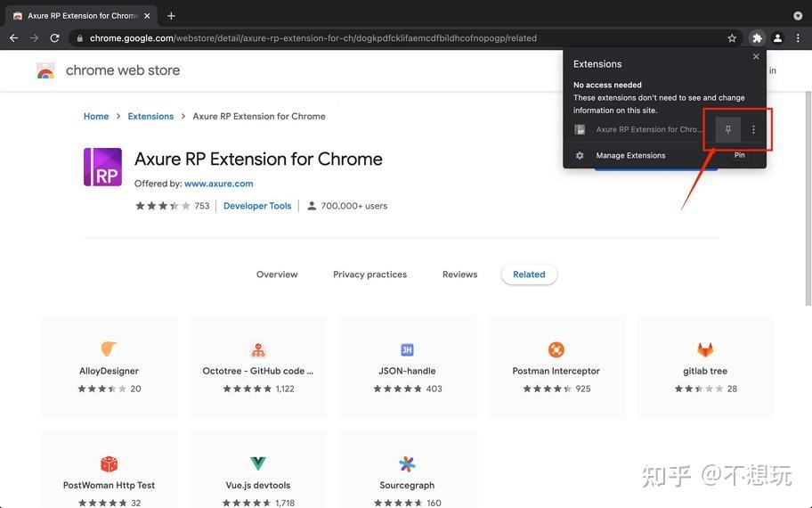The height and width of the screenshot is (508, 812).
Task: Click the Extensions puzzle icon in toolbar
Action: 757,37
